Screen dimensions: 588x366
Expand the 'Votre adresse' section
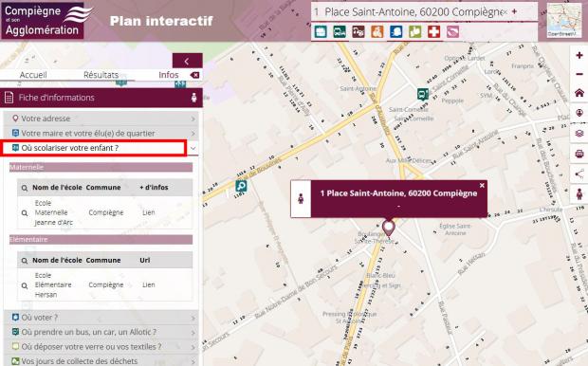point(101,119)
